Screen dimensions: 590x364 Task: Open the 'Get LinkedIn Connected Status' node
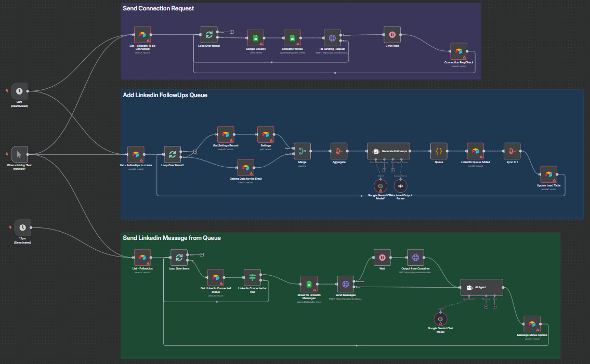coord(216,277)
